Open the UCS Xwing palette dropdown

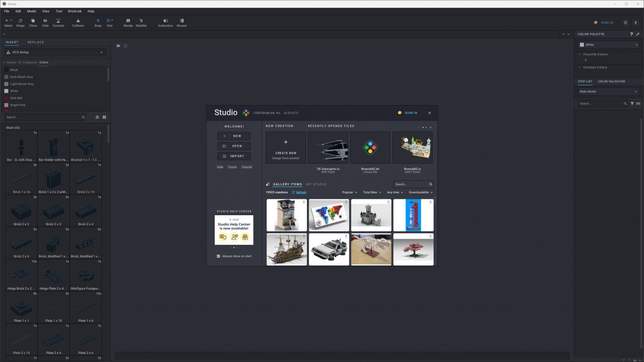pyautogui.click(x=55, y=52)
